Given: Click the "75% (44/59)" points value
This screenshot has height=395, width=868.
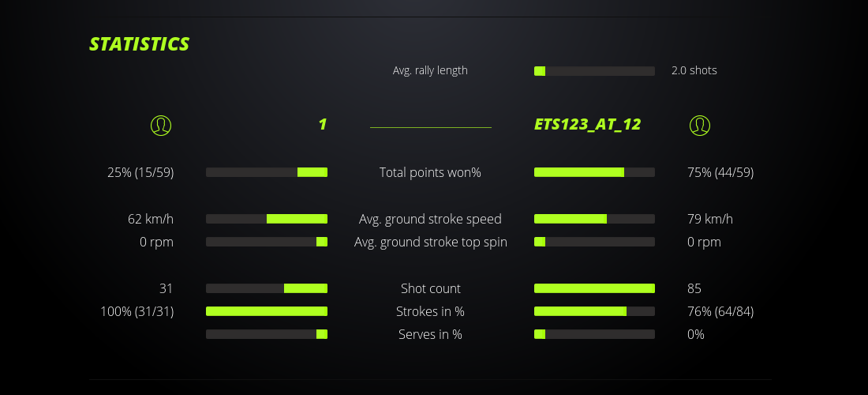Looking at the screenshot, I should (720, 172).
